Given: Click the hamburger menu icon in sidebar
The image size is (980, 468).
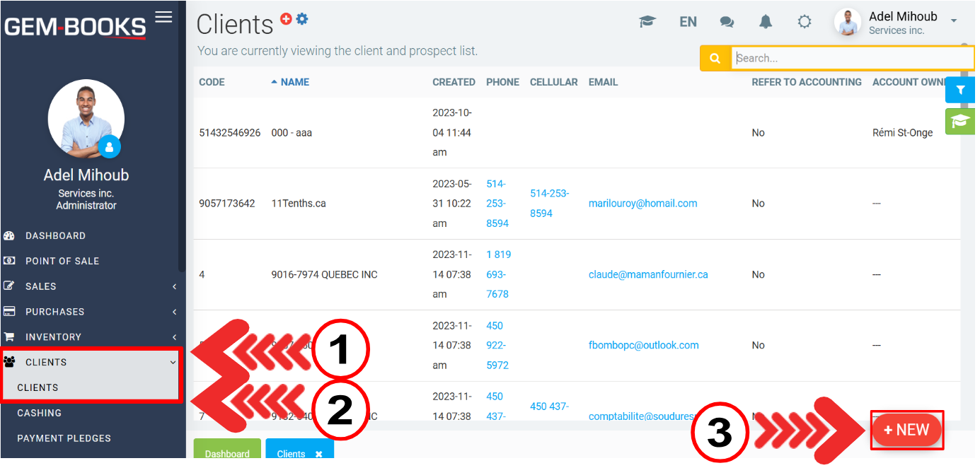Looking at the screenshot, I should [163, 17].
